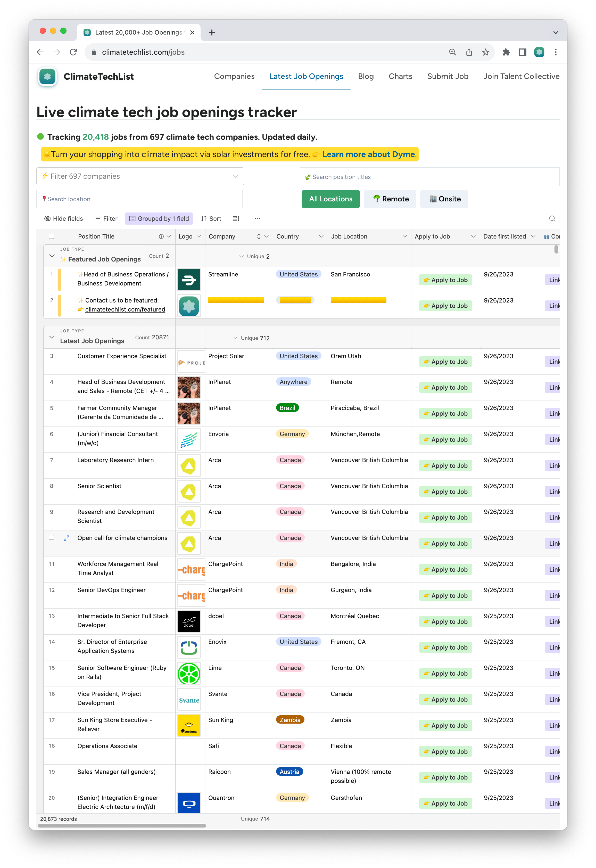
Task: Select the Onsite location filter
Action: 444,199
